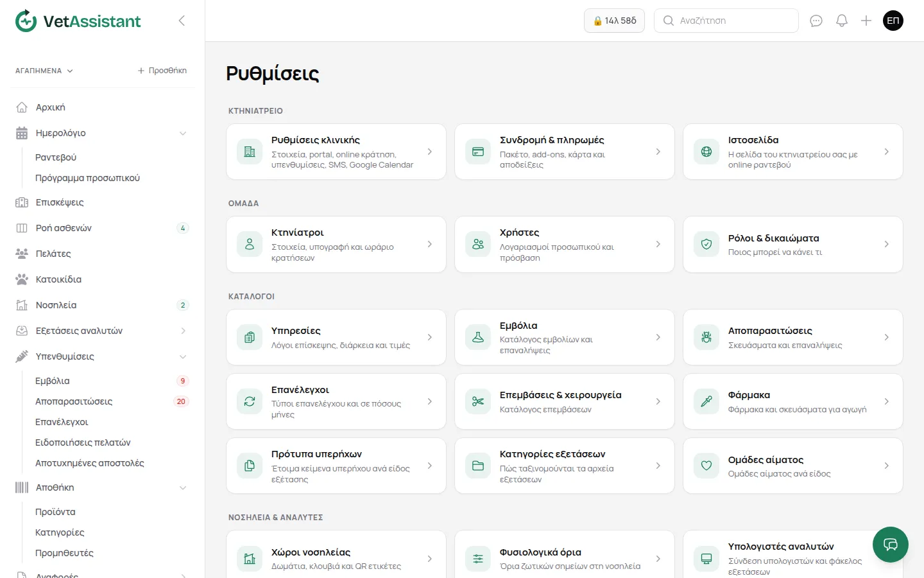The width and height of the screenshot is (924, 578).
Task: Open the ΑΓΑΠΗΜΕΝΑ dropdown
Action: point(44,71)
